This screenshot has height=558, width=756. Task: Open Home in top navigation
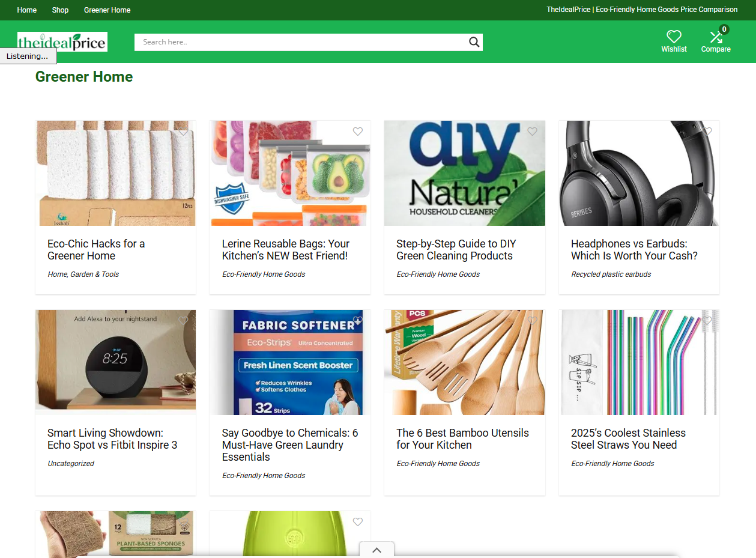[27, 10]
